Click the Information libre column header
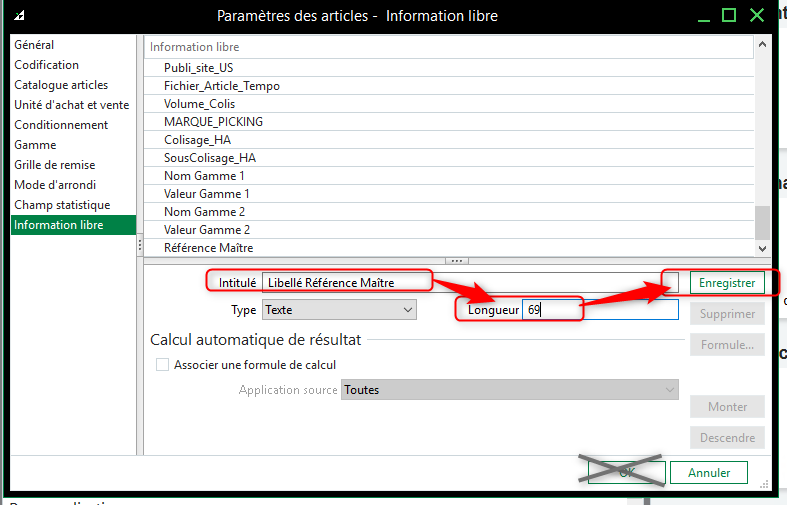Image resolution: width=787 pixels, height=505 pixels. [449, 47]
